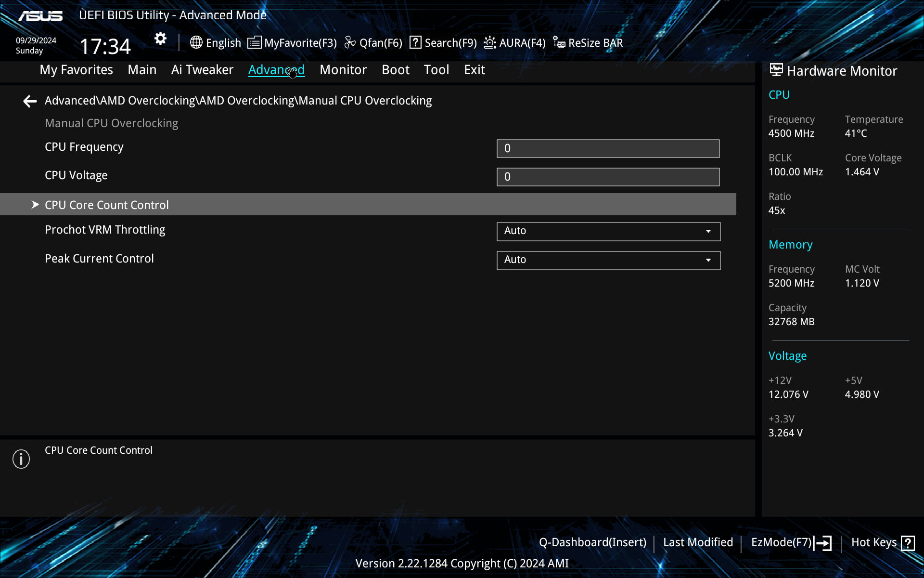Switch to the Main tab
924x578 pixels.
pyautogui.click(x=142, y=70)
